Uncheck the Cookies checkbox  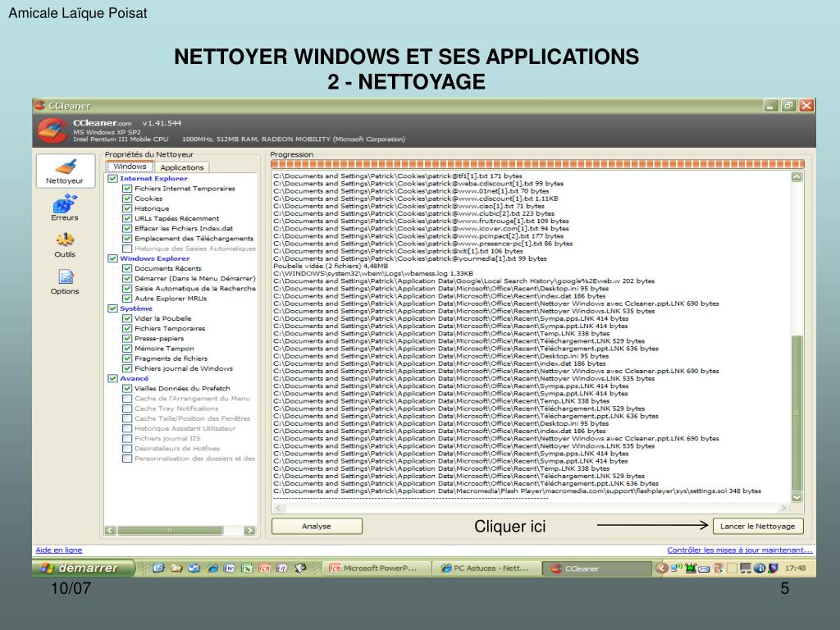[127, 199]
